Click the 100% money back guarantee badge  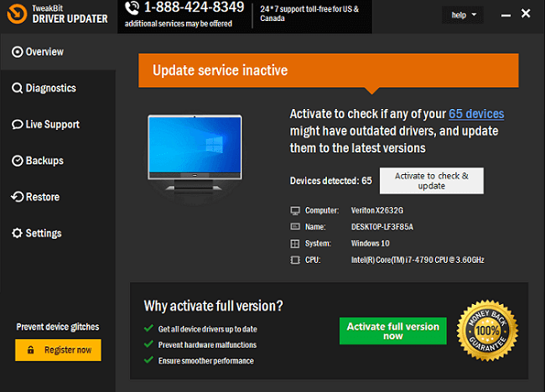point(487,331)
